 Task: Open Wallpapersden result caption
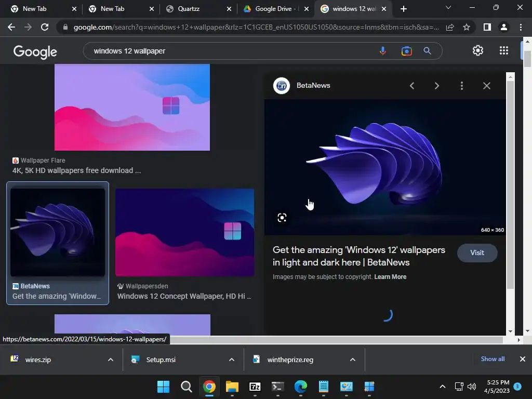click(184, 296)
